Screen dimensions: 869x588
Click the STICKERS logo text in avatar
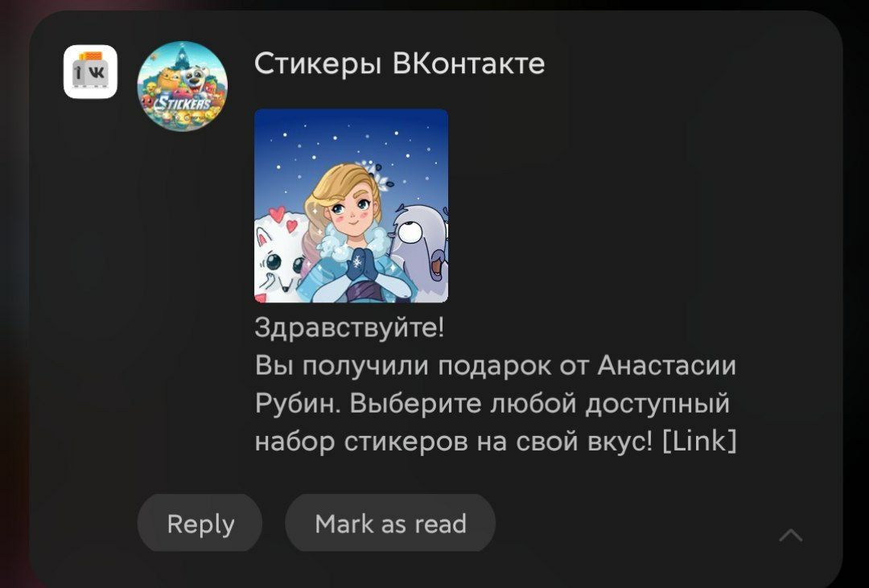[183, 104]
